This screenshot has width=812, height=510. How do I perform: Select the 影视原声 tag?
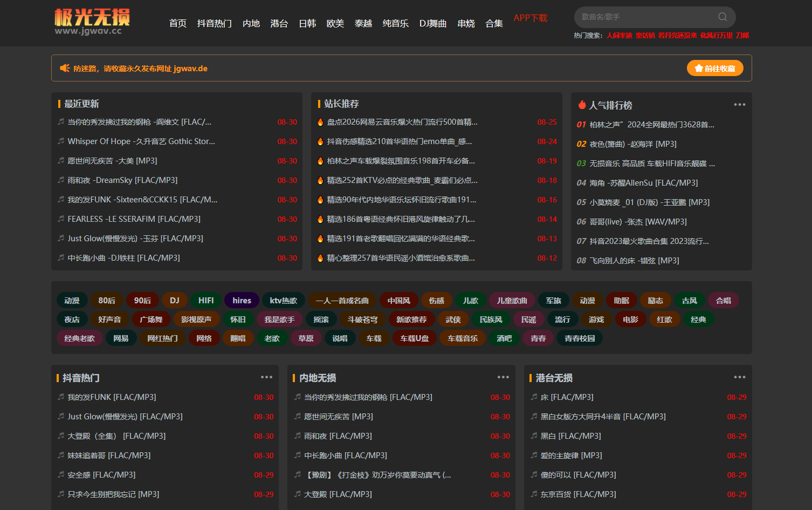196,319
